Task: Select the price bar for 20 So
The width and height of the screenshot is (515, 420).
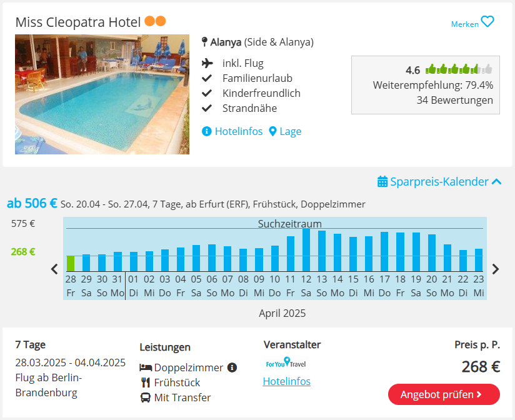Action: coord(432,253)
